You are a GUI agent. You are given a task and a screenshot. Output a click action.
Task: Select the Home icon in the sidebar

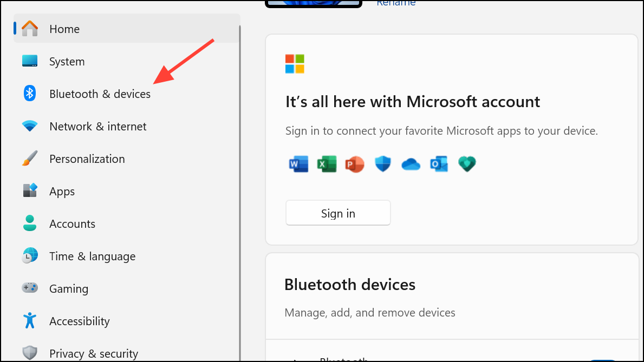30,29
